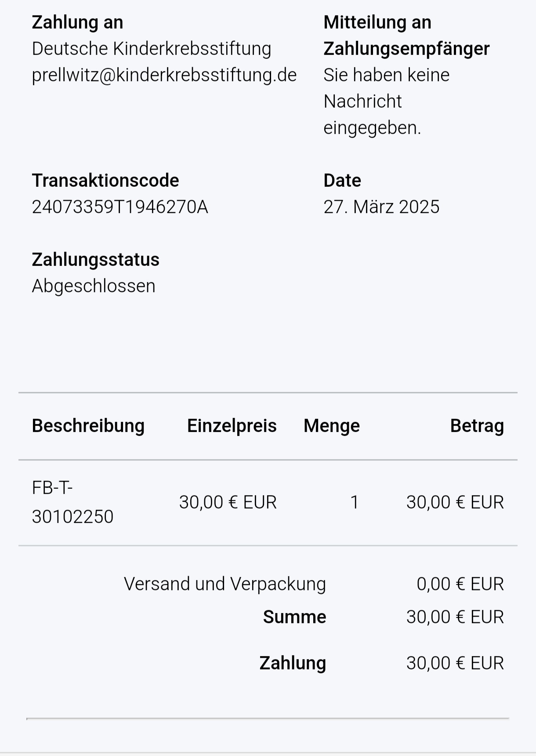The image size is (536, 756).
Task: Click the Zahlungsstatus label
Action: (95, 260)
